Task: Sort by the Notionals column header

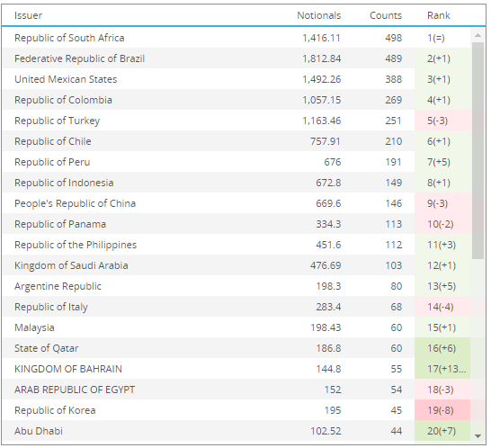Action: (318, 15)
